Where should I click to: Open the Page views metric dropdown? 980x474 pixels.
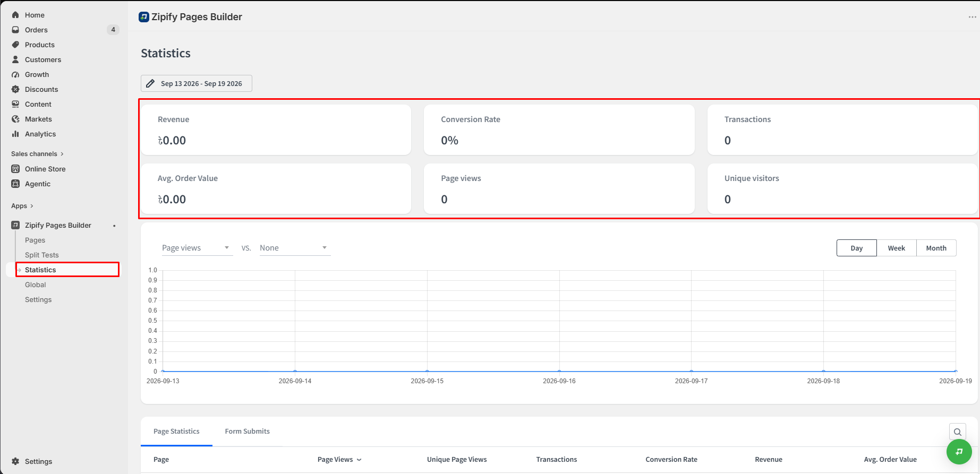click(198, 248)
